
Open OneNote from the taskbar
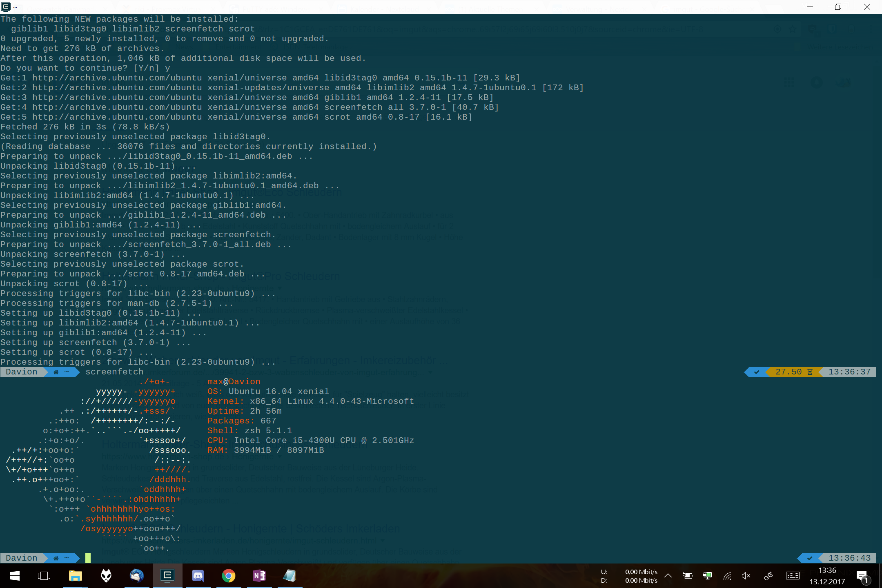(259, 576)
